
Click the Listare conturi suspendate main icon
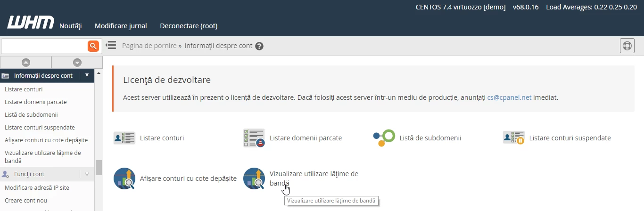pyautogui.click(x=514, y=138)
